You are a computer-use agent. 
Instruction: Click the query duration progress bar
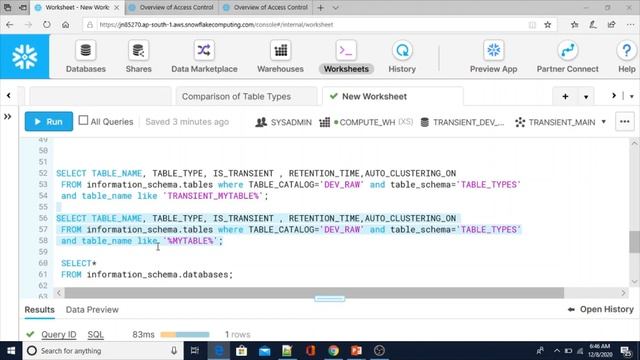point(185,335)
